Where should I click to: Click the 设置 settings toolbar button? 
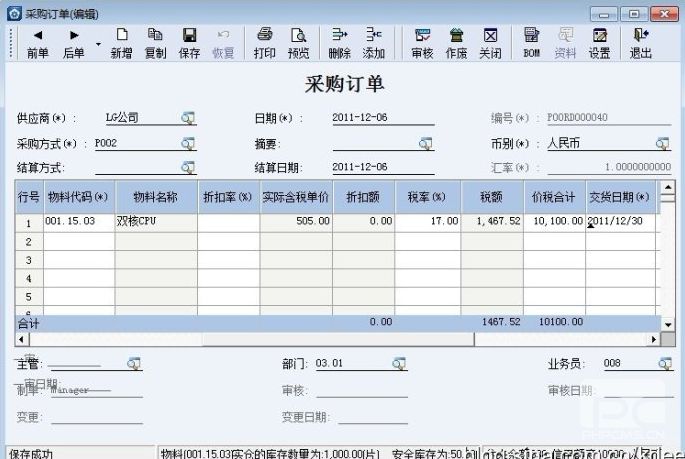(x=599, y=42)
